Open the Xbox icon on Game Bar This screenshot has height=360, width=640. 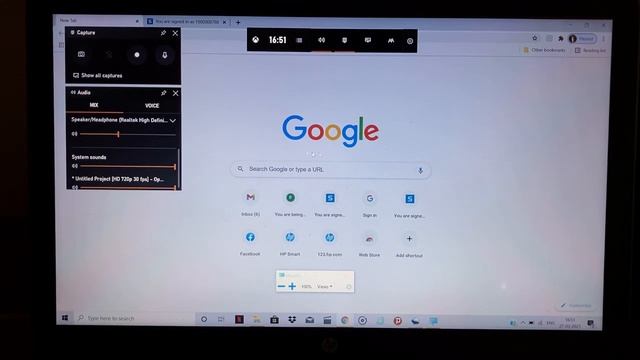tap(256, 40)
